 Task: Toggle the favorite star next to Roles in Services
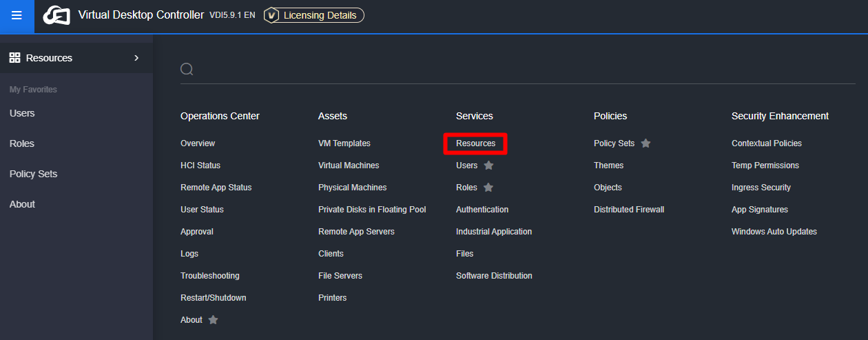(488, 188)
